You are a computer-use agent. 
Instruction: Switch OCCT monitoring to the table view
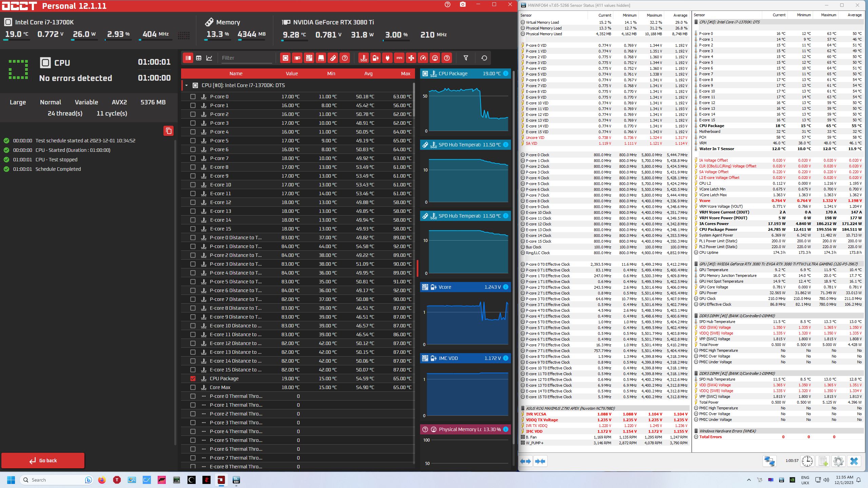tap(199, 58)
